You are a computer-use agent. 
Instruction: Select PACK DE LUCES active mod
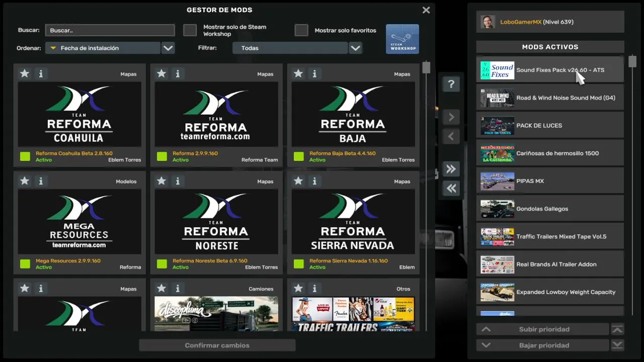click(x=550, y=125)
